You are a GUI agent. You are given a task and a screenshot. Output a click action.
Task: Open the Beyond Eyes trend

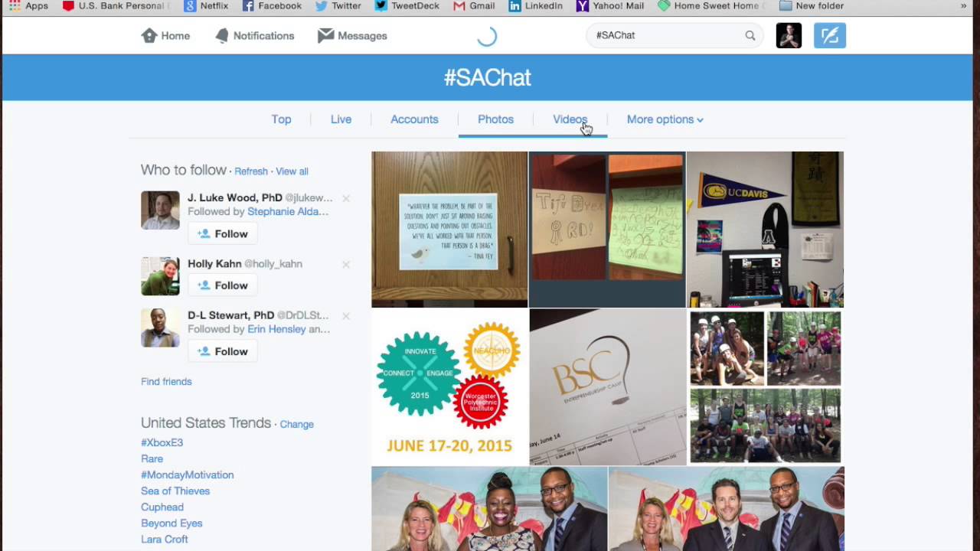click(x=171, y=523)
